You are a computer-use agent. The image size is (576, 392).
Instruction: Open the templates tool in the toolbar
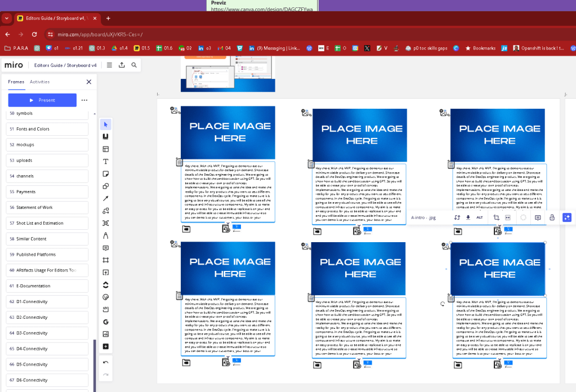106,149
